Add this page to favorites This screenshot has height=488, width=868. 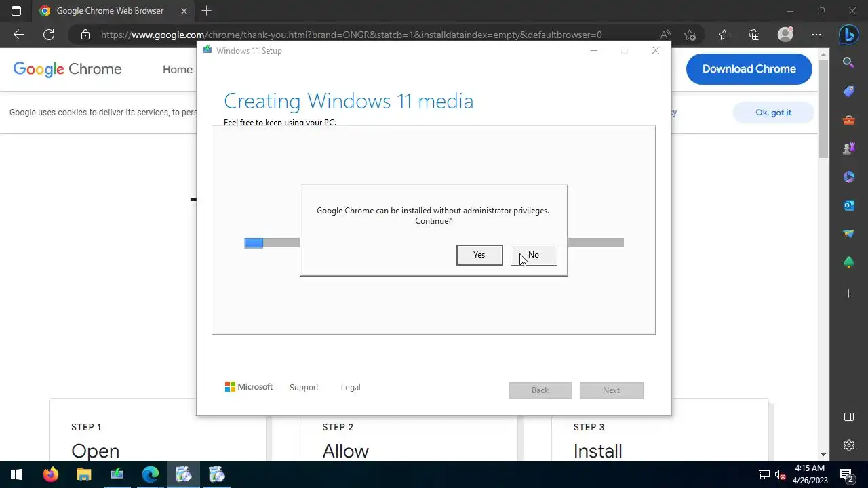click(x=690, y=35)
